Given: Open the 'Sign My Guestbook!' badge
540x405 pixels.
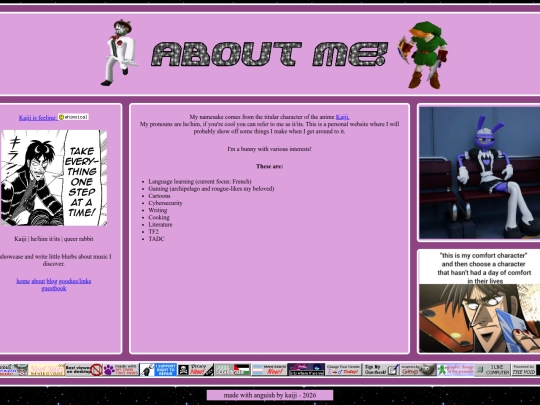Looking at the screenshot, I should point(381,370).
